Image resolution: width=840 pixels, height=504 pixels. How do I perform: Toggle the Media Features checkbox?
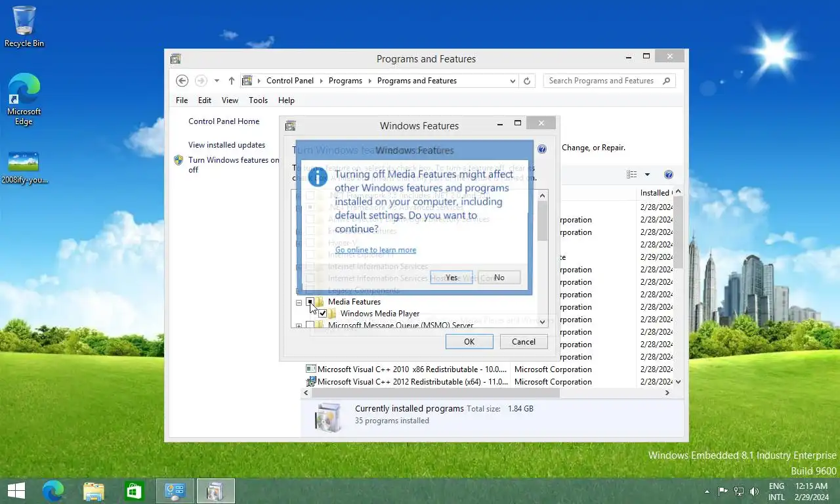coord(310,302)
